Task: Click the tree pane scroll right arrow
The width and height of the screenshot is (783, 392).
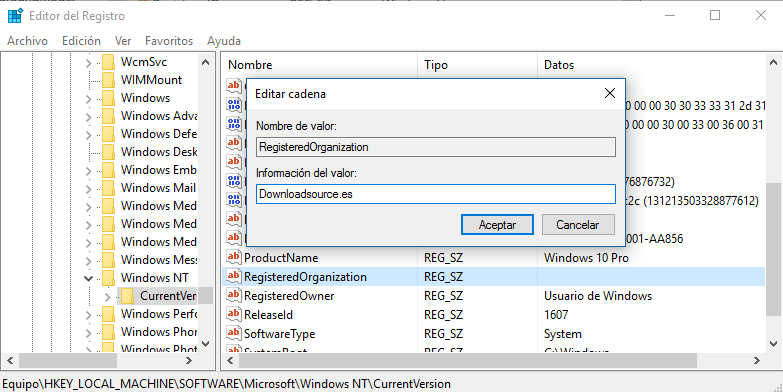Action: tap(189, 360)
